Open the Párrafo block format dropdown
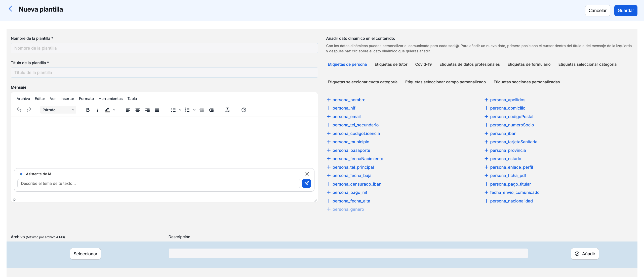 [x=58, y=110]
